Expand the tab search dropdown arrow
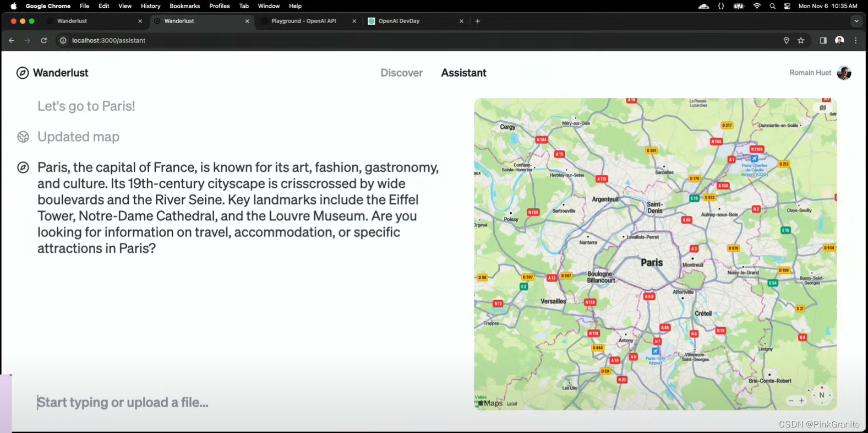The image size is (868, 433). (856, 21)
